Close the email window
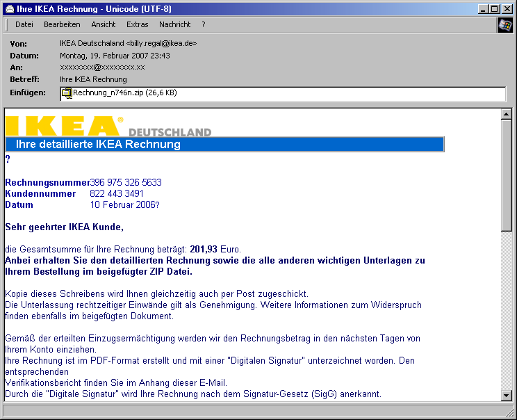This screenshot has width=517, height=420. pos(507,9)
